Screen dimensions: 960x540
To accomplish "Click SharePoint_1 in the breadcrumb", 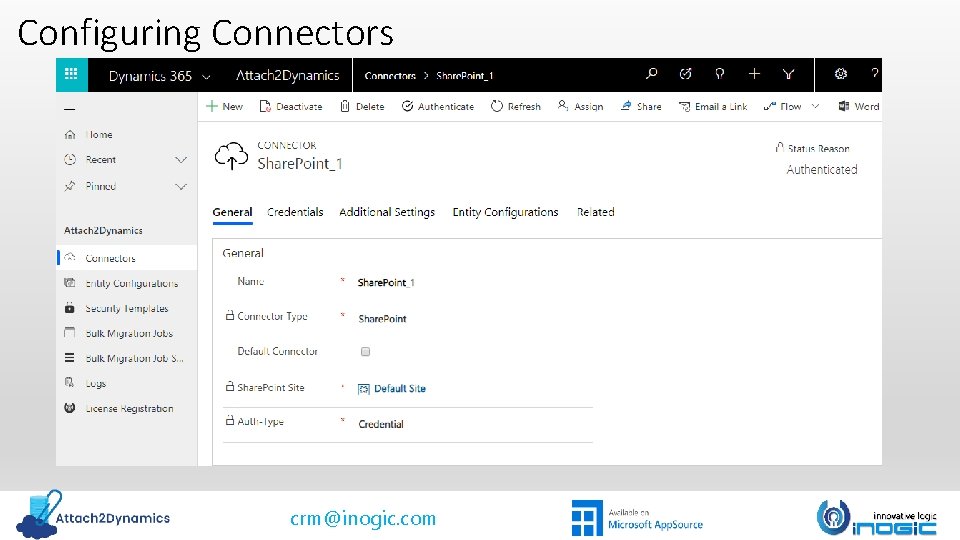I will coord(465,76).
